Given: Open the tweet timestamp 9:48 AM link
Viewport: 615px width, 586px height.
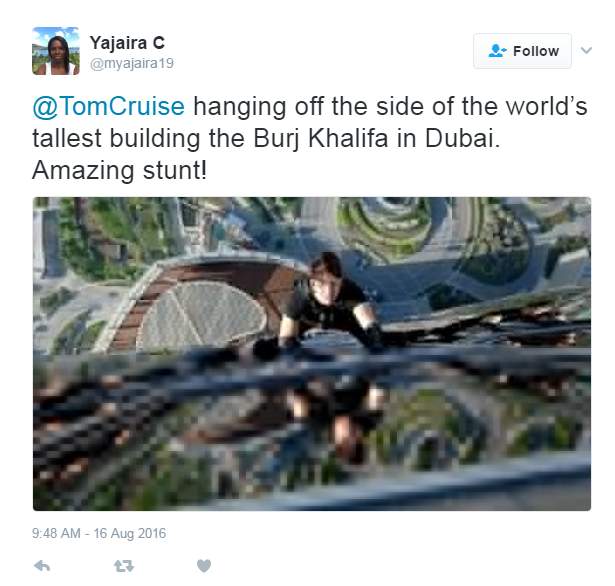Looking at the screenshot, I should point(61,533).
